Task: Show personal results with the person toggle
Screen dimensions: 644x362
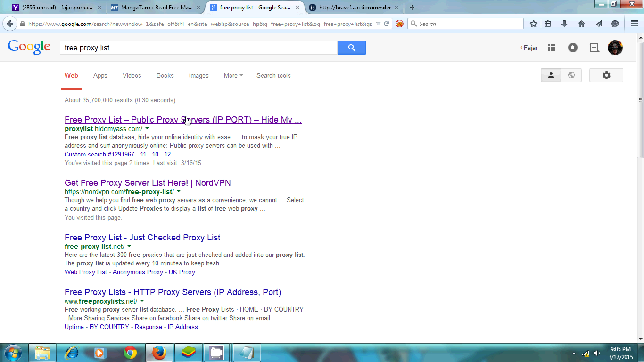Action: (551, 75)
